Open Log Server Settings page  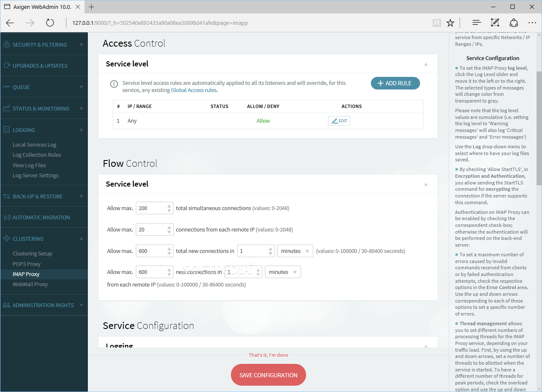pos(35,175)
